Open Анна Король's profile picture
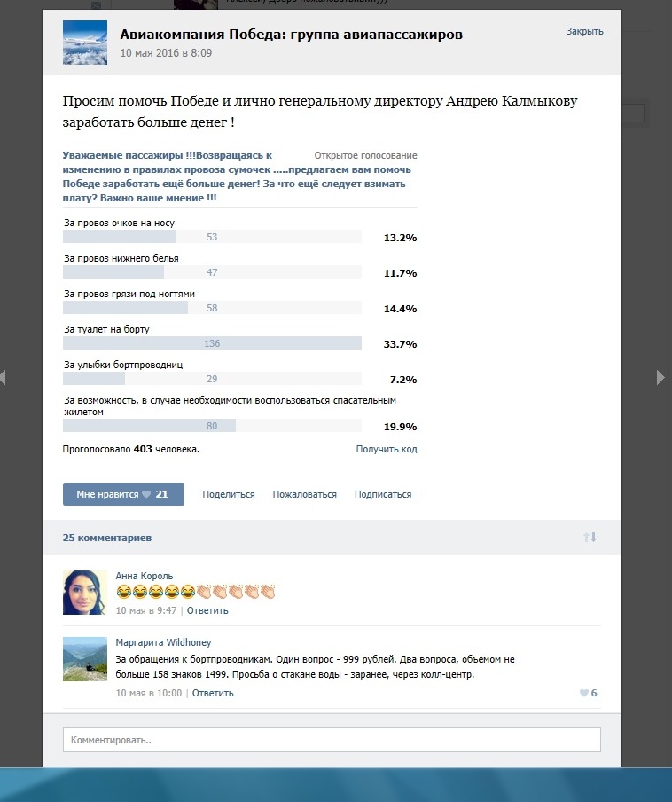 click(85, 592)
